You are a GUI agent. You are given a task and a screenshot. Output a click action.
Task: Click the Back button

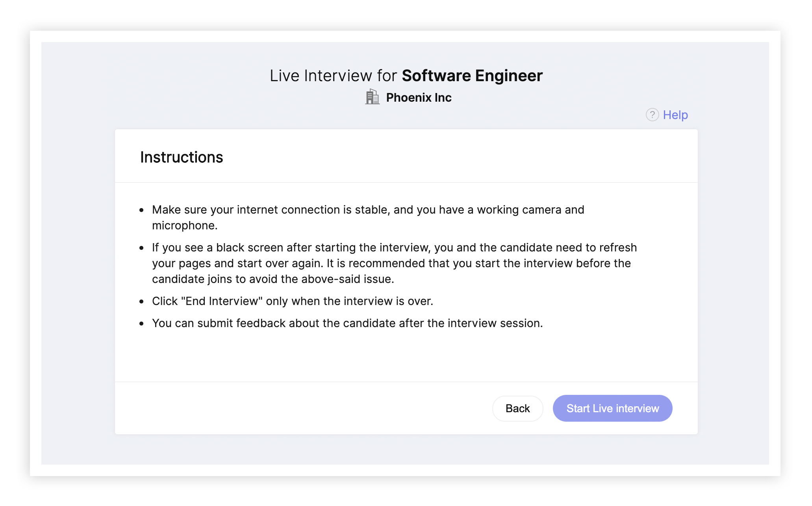[517, 408]
